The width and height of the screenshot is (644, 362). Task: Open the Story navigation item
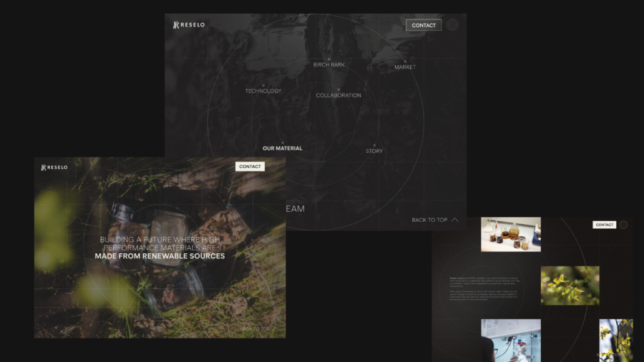[x=374, y=151]
